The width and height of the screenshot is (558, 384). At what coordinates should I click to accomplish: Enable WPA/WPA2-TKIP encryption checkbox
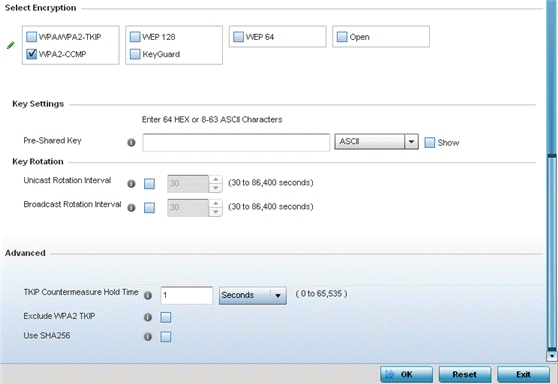click(x=32, y=37)
